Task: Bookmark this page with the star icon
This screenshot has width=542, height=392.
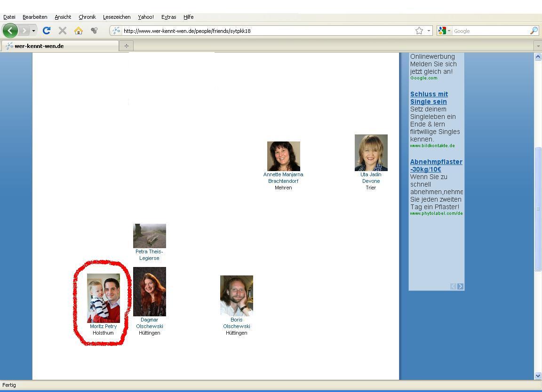Action: [419, 31]
